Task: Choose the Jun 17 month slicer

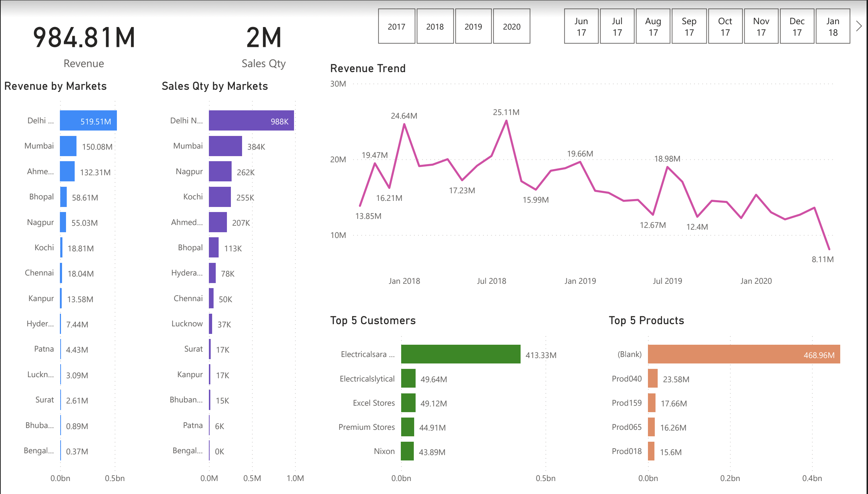Action: point(581,26)
